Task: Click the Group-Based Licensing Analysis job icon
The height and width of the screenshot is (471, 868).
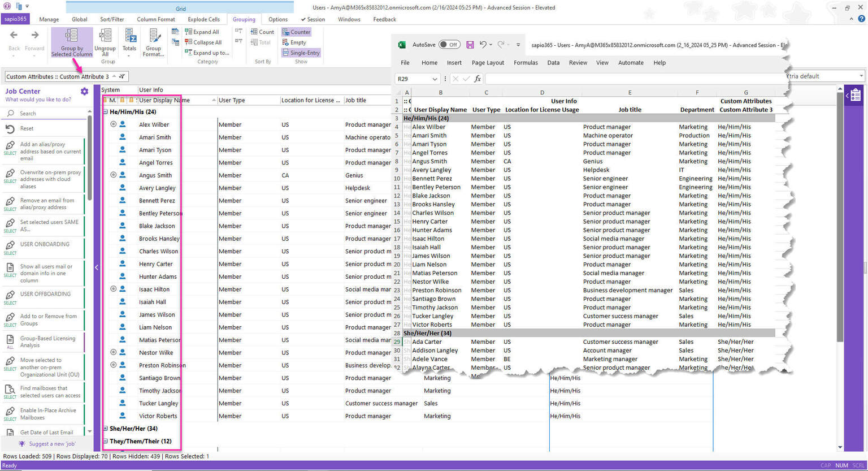Action: point(10,341)
